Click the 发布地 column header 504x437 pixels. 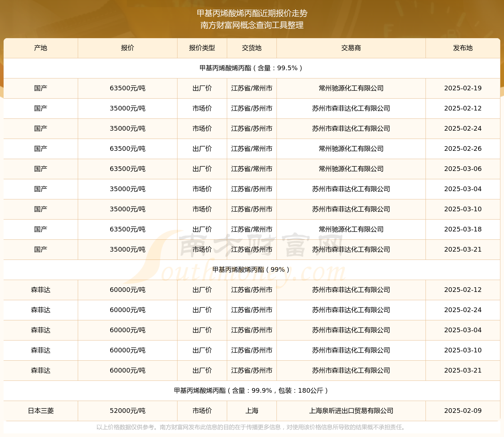pyautogui.click(x=463, y=48)
